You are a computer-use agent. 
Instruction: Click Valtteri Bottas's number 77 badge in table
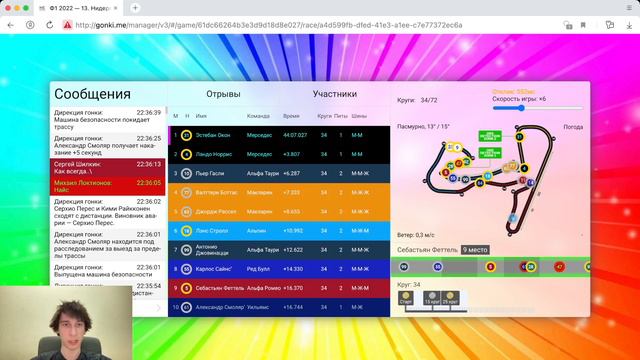point(186,192)
